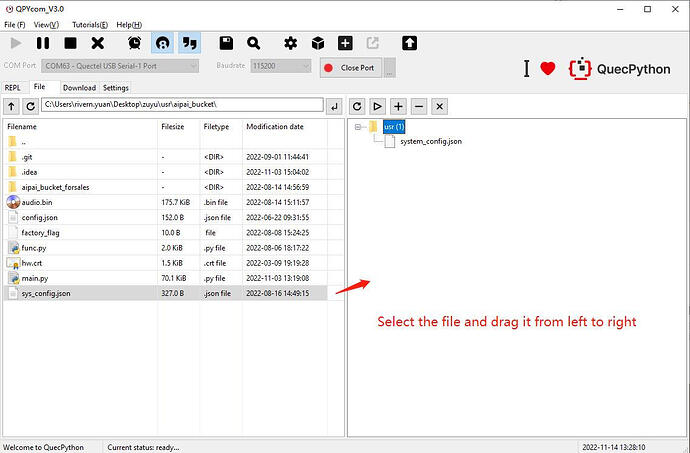Click the go-up-directory arrow icon
This screenshot has height=453, width=690.
click(11, 106)
